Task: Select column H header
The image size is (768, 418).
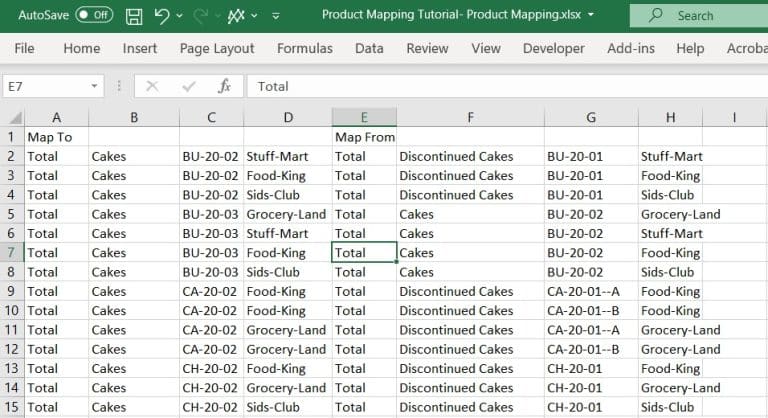Action: 671,118
